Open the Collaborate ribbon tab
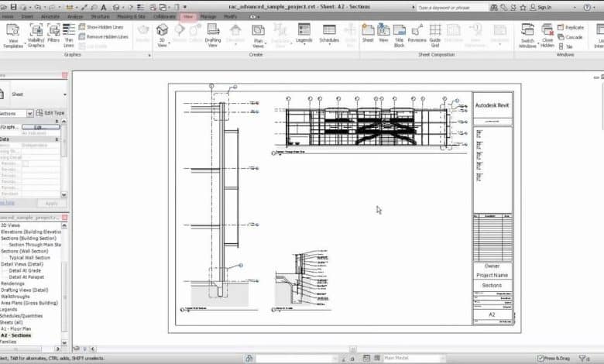 coord(164,16)
